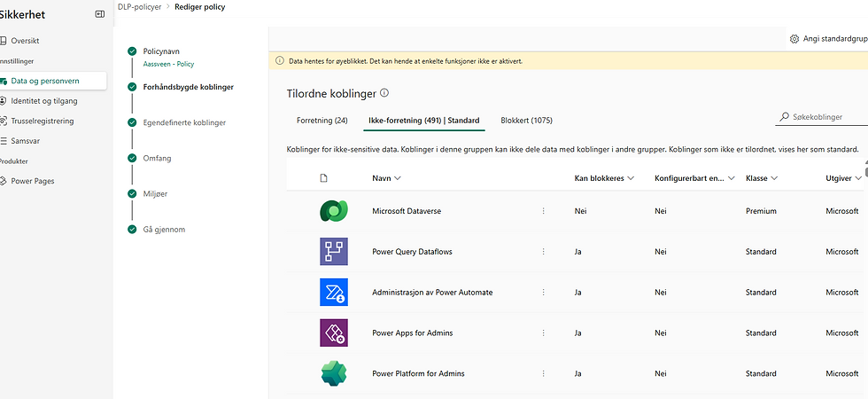Click the Power Apps for Admins icon

coord(334,332)
